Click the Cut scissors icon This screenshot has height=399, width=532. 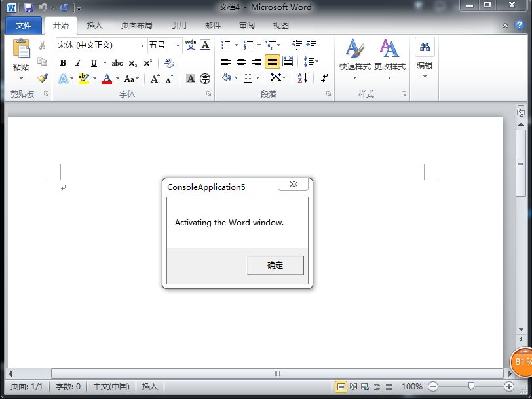click(x=42, y=45)
